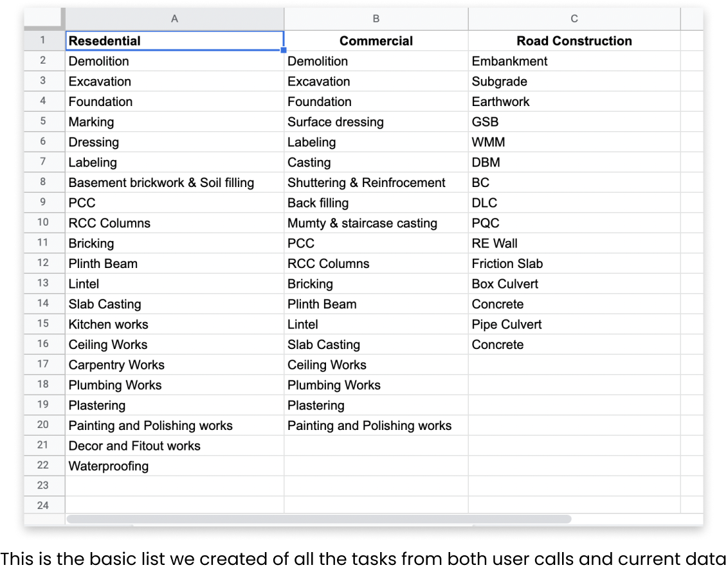The height and width of the screenshot is (572, 728).
Task: Click the row 24 number header
Action: pos(43,505)
